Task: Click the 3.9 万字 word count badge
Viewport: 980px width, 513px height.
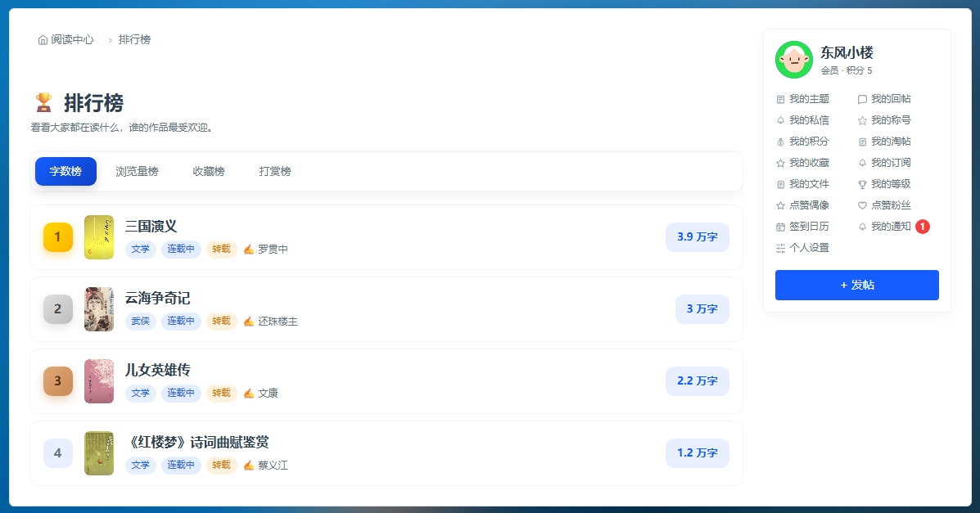Action: click(x=698, y=237)
